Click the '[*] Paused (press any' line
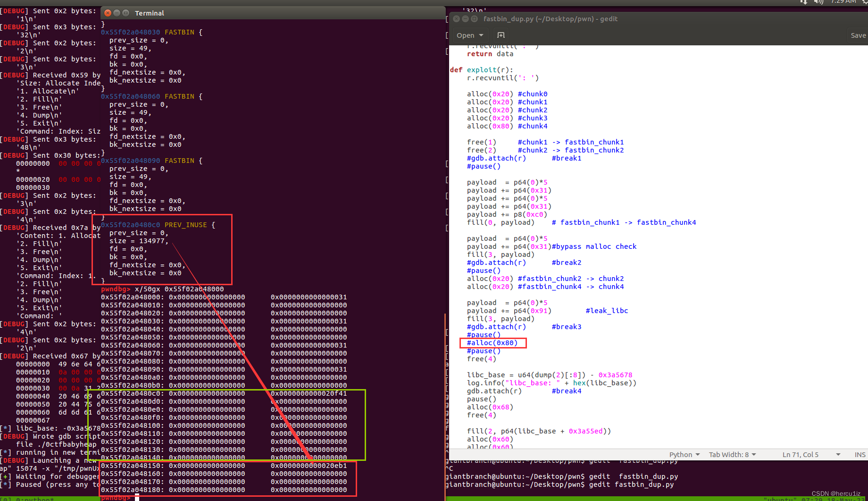 pos(50,484)
